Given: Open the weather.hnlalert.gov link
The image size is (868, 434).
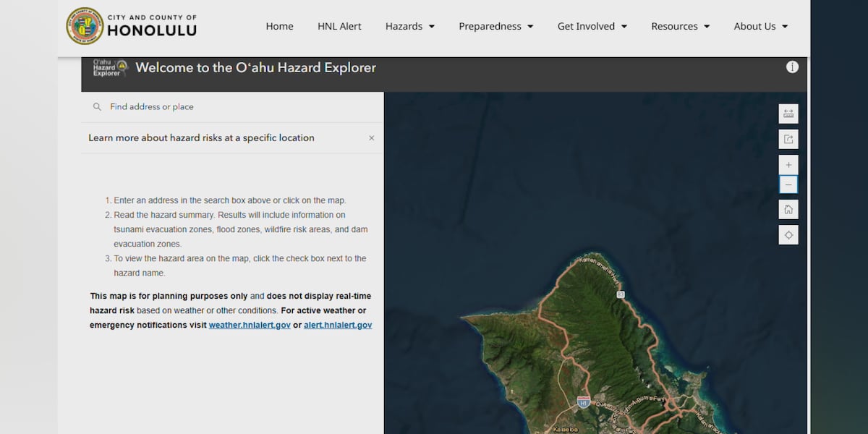Looking at the screenshot, I should coord(250,325).
